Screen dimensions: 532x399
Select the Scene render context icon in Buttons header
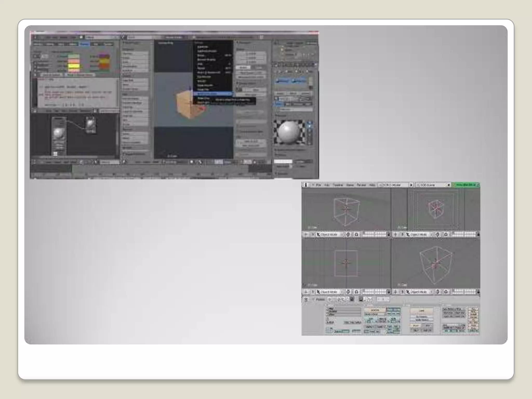(x=361, y=300)
